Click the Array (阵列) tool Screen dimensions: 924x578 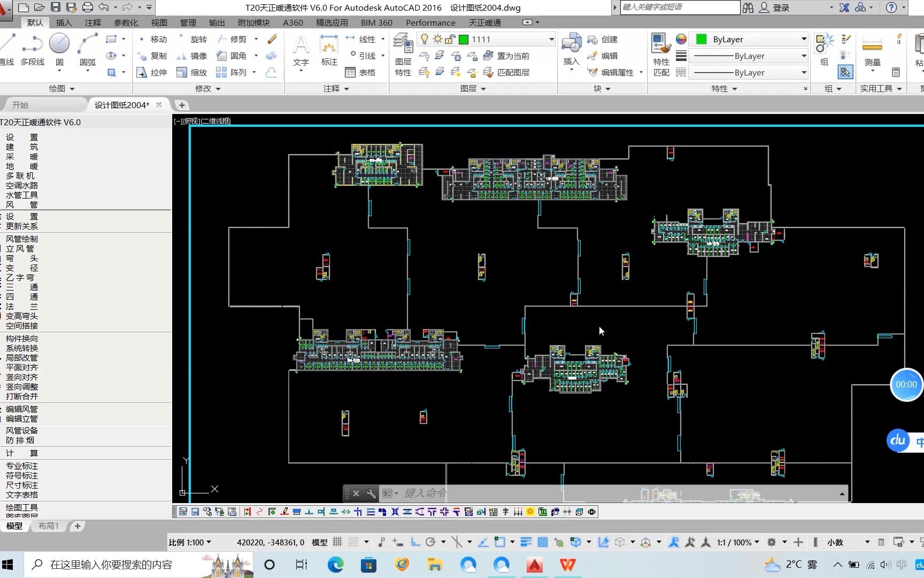232,72
